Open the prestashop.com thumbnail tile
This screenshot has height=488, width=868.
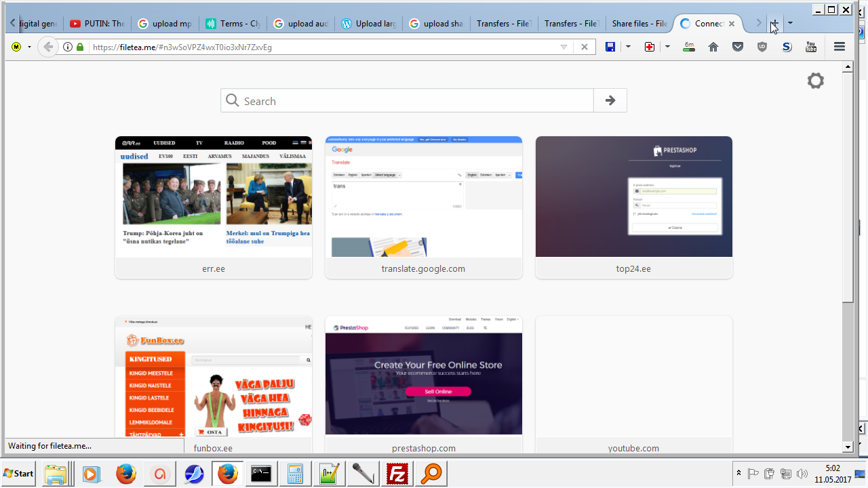coord(424,385)
